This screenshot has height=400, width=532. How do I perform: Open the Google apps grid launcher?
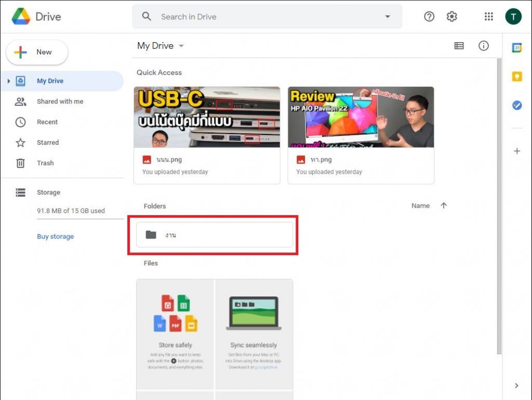tap(488, 16)
